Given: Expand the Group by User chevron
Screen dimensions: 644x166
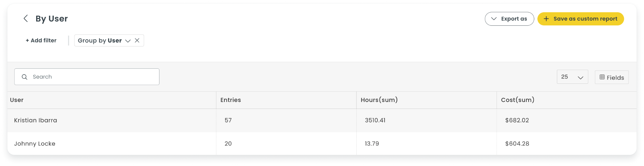Looking at the screenshot, I should [128, 41].
